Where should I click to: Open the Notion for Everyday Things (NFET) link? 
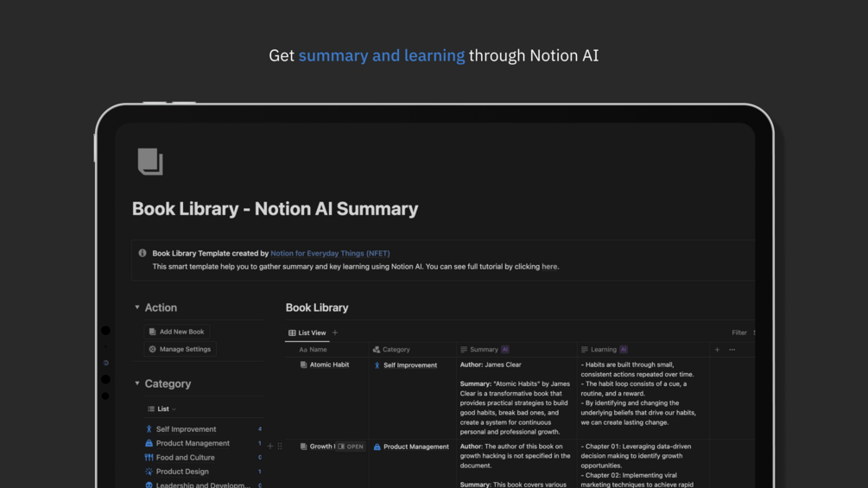[330, 253]
